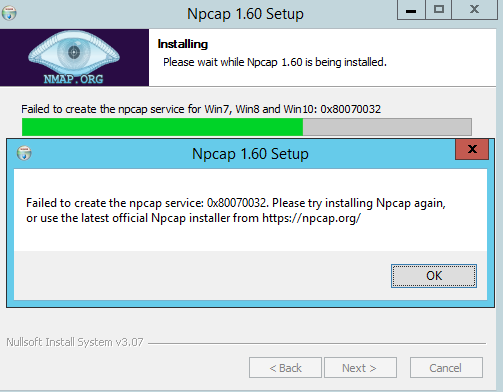503x392 pixels.
Task: Click the error dialog's Npcap 1.60 Setup title
Action: (250, 154)
